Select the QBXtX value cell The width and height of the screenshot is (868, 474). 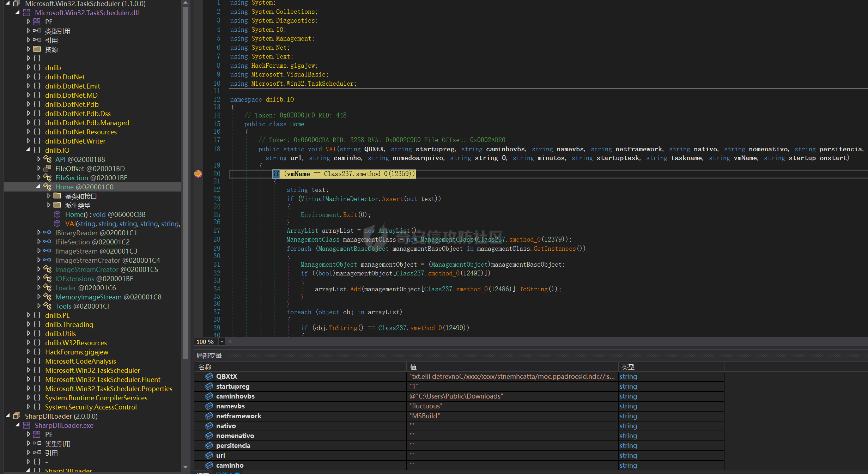(x=512, y=376)
